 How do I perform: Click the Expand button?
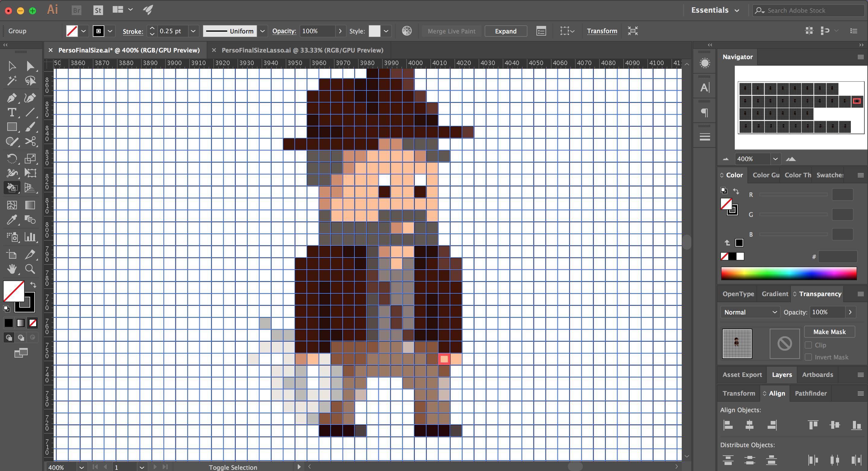click(505, 31)
